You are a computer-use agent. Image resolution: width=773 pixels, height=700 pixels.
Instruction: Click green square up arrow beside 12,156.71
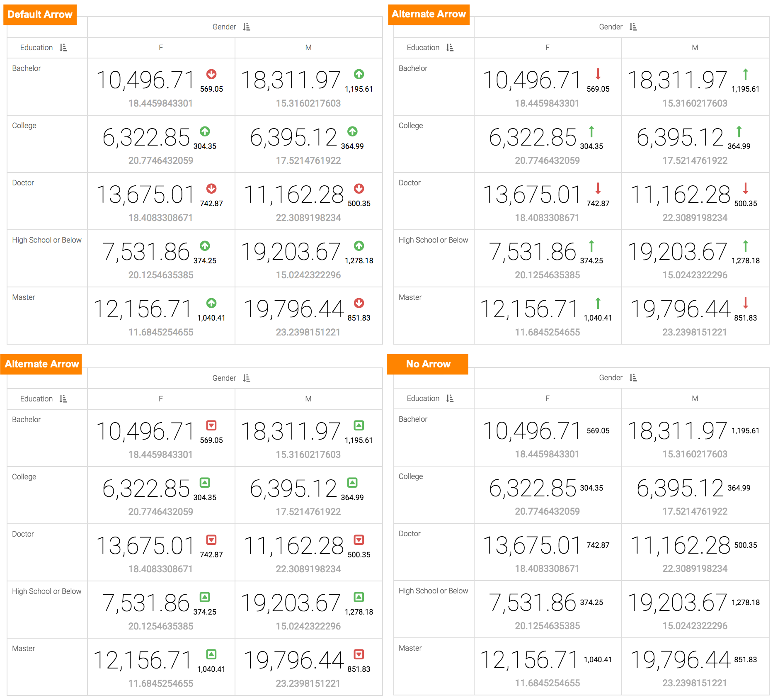211,654
